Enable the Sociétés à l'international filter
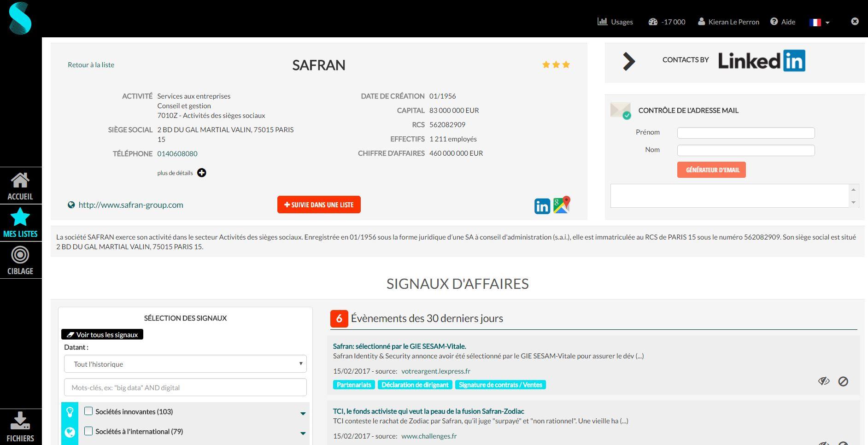868x445 pixels. tap(88, 431)
